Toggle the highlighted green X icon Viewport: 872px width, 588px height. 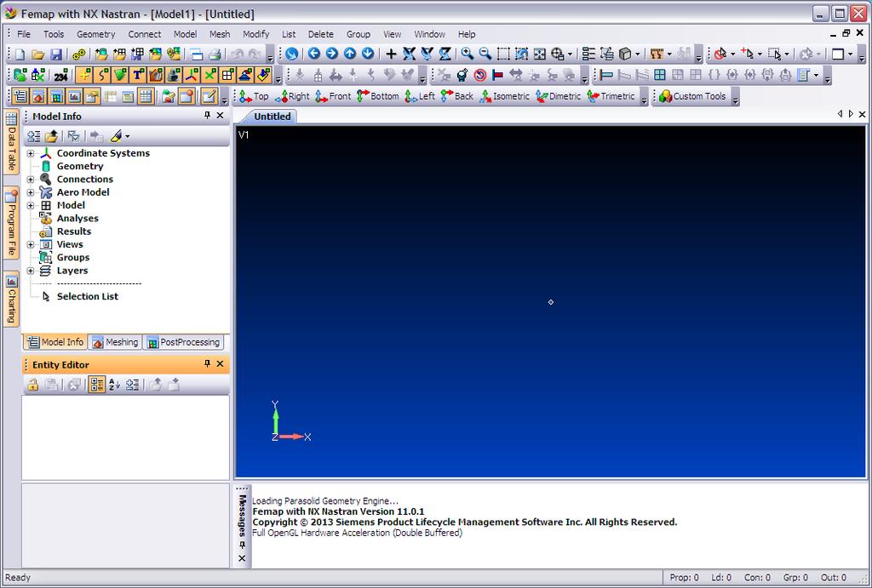[x=209, y=75]
